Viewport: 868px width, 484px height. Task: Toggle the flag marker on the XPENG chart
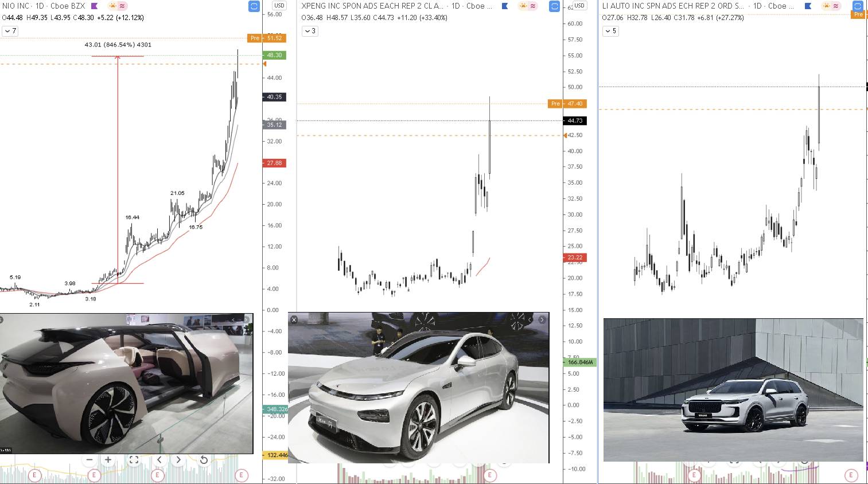[x=504, y=6]
